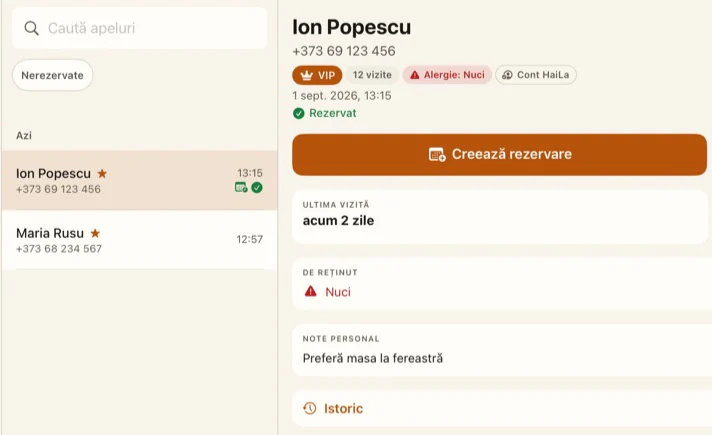Select Maria Rusu call entry
This screenshot has height=435, width=712.
pyautogui.click(x=139, y=240)
